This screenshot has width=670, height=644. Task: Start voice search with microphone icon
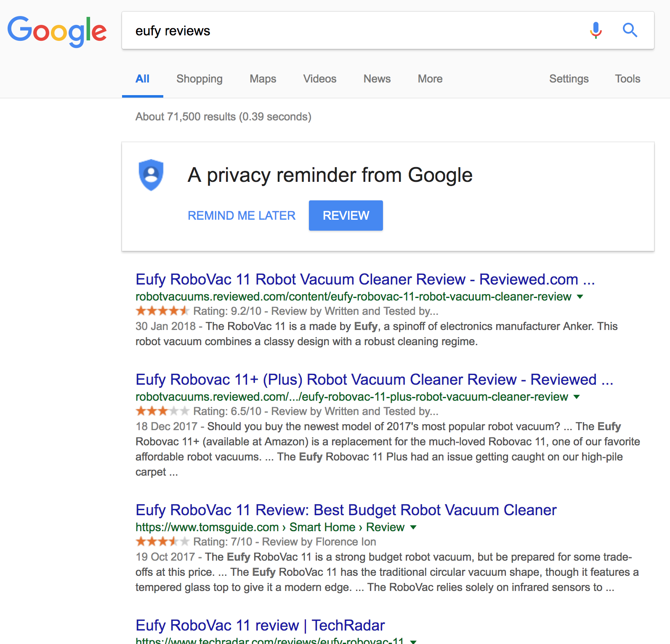pos(596,30)
